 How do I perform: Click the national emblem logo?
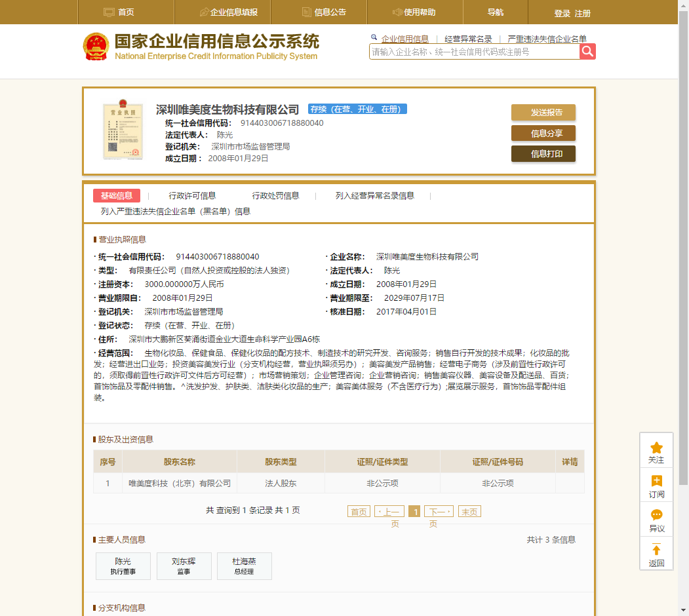tap(96, 47)
